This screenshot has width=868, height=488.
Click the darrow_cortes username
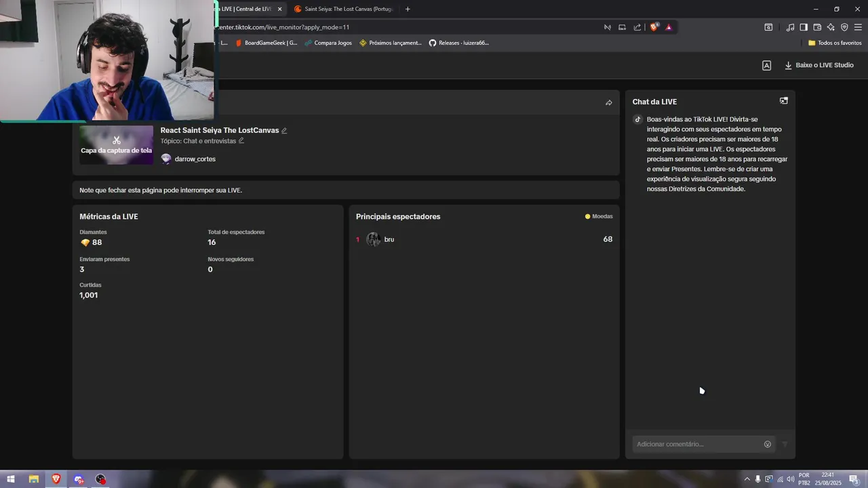pos(195,159)
